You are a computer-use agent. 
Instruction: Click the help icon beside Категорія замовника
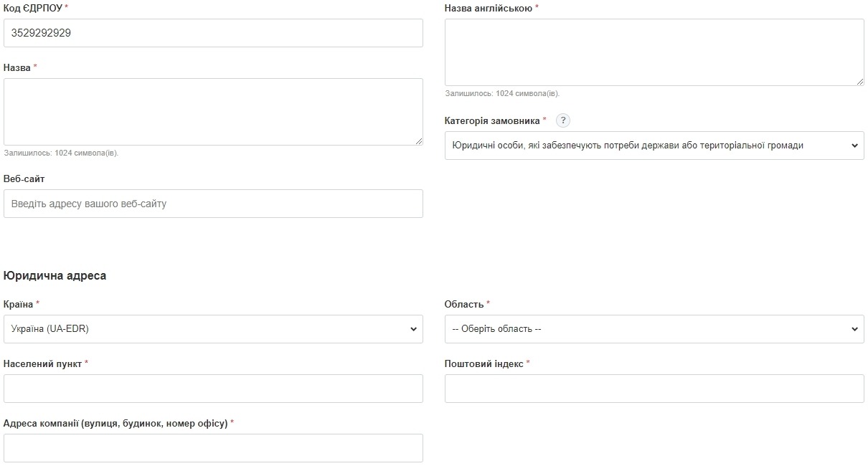(563, 120)
